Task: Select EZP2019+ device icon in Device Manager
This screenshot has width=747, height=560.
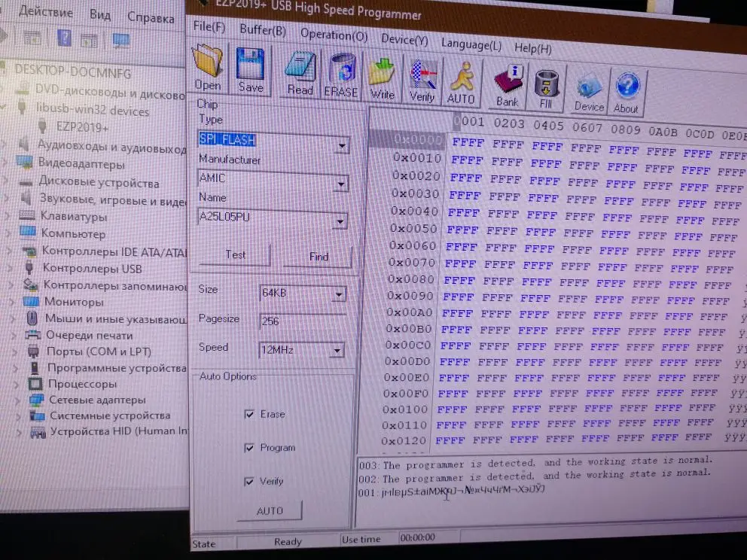Action: [42, 126]
